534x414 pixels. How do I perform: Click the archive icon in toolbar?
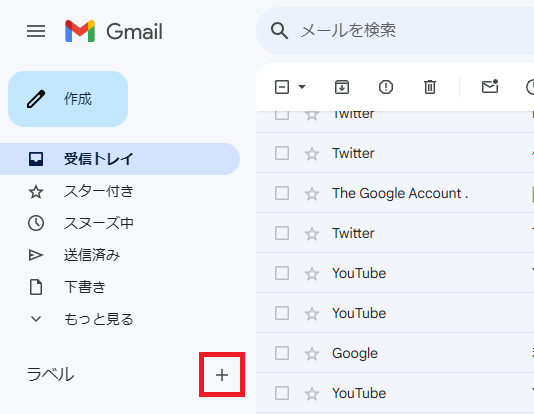click(x=342, y=87)
